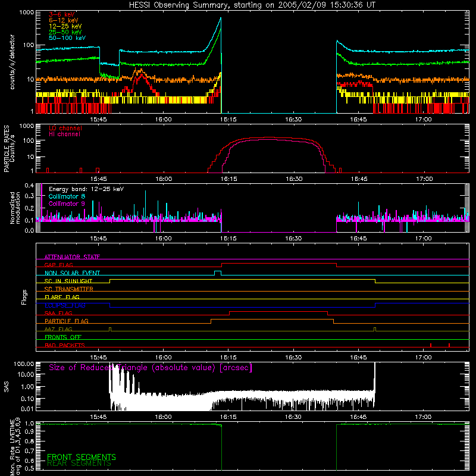The image size is (476, 476).
Task: Click the vertical 'Flags' axis label
Action: tap(24, 297)
